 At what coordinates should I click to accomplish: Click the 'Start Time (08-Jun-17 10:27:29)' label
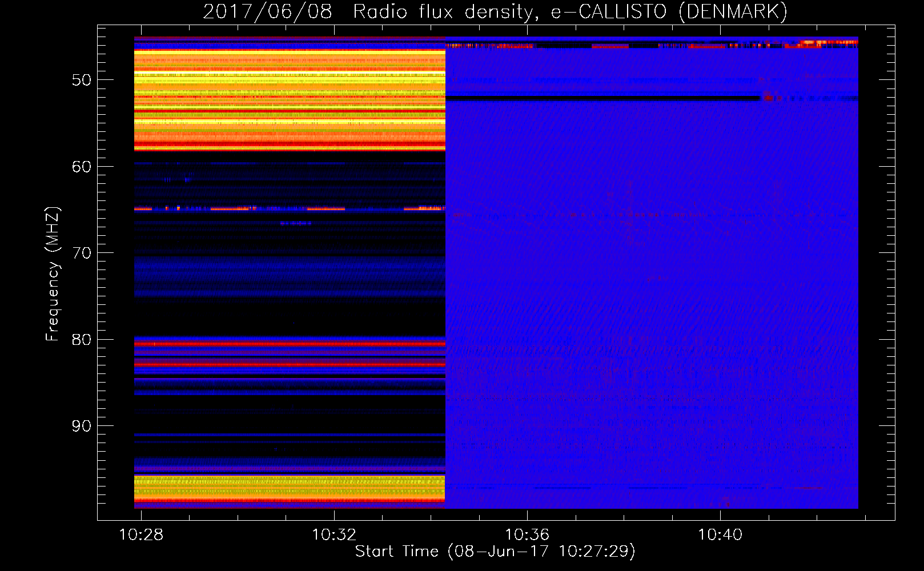pyautogui.click(x=495, y=552)
